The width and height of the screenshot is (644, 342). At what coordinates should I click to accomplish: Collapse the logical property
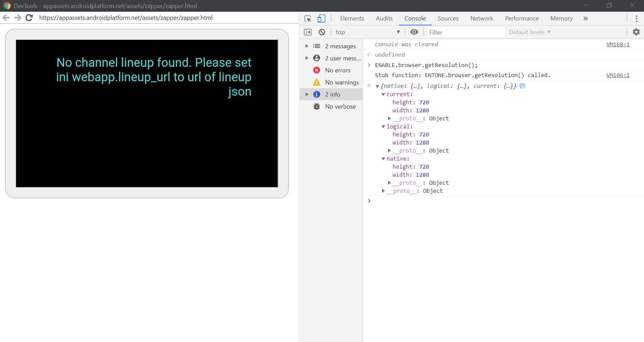pyautogui.click(x=383, y=127)
